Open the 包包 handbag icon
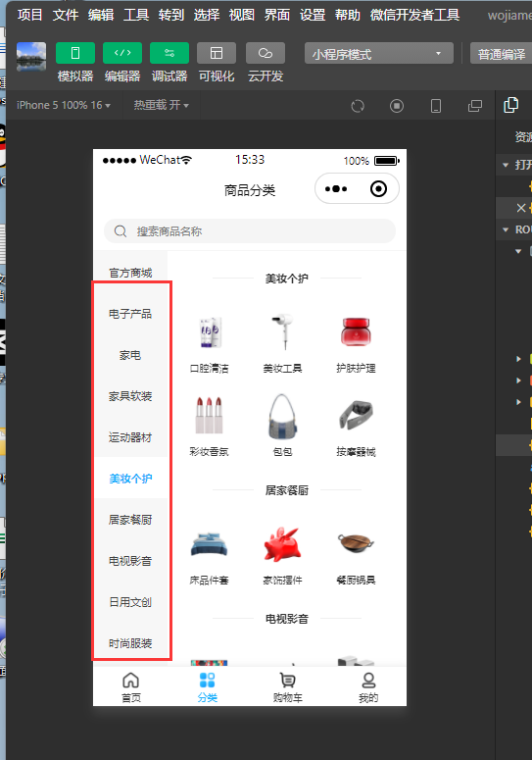The height and width of the screenshot is (760, 532). click(x=283, y=416)
